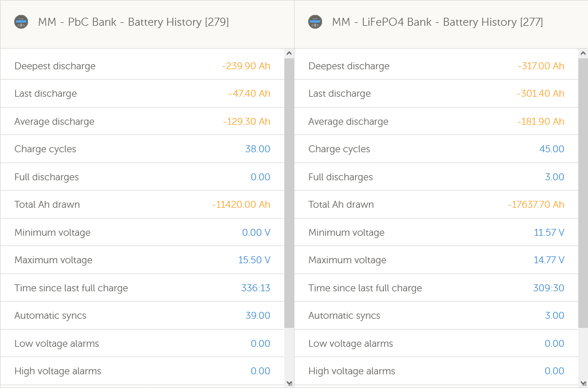
Task: Click LiFePO4 Minimum voltage value 11.57 V
Action: [549, 232]
